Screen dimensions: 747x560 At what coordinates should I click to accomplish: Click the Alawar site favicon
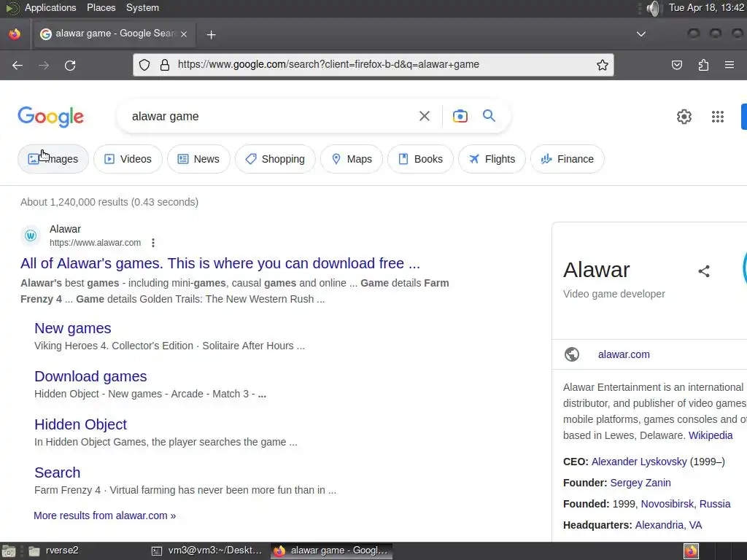click(31, 236)
